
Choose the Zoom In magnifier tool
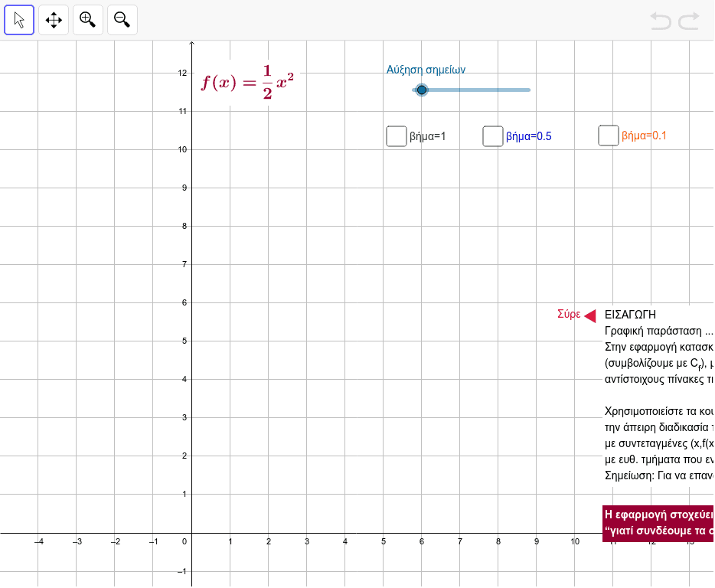(x=87, y=20)
